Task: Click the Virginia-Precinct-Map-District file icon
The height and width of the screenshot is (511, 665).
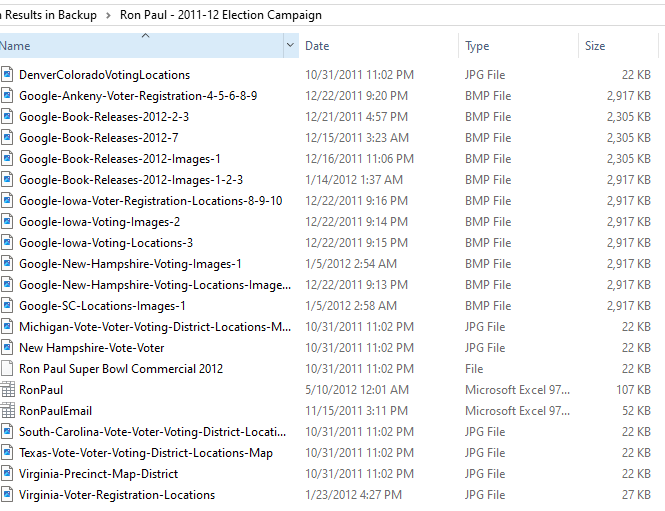Action: coord(6,474)
